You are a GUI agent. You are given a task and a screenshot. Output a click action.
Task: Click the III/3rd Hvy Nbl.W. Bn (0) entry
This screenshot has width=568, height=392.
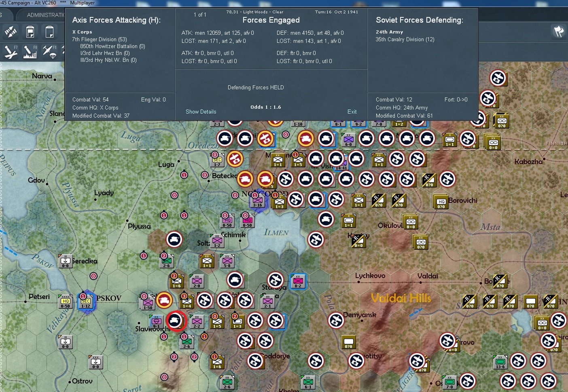pyautogui.click(x=108, y=60)
